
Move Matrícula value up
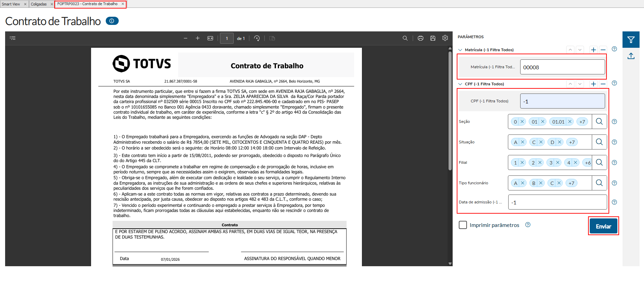pyautogui.click(x=570, y=50)
